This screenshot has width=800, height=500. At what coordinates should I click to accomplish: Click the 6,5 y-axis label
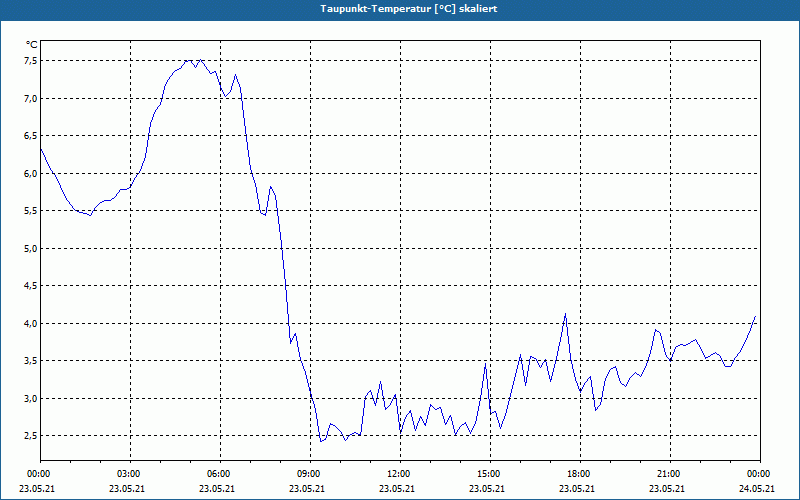pyautogui.click(x=31, y=136)
